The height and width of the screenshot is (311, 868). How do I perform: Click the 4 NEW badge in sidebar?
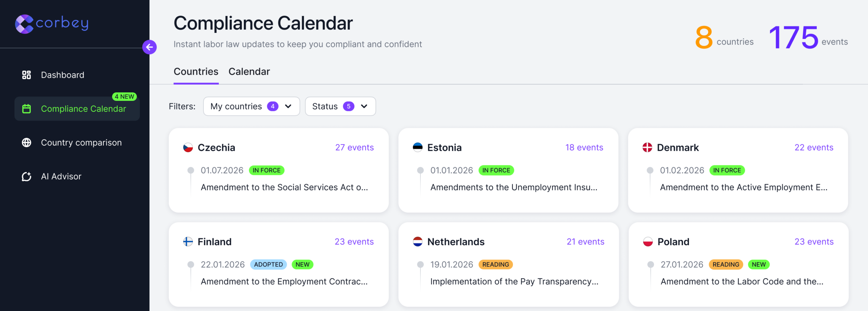pyautogui.click(x=124, y=97)
